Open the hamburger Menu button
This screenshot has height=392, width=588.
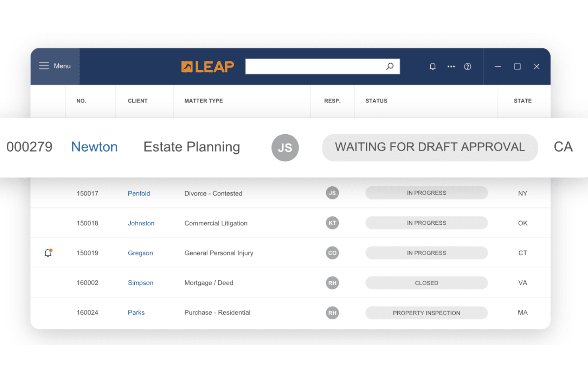(x=55, y=66)
